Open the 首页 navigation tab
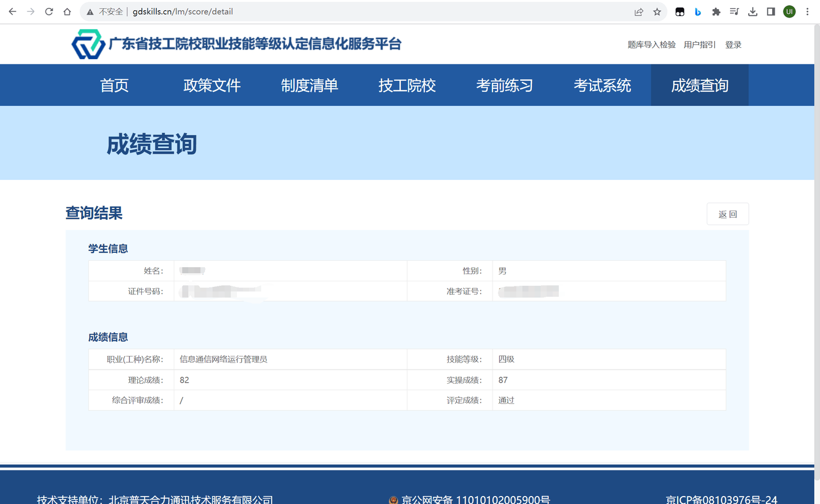This screenshot has width=820, height=504. pos(114,85)
